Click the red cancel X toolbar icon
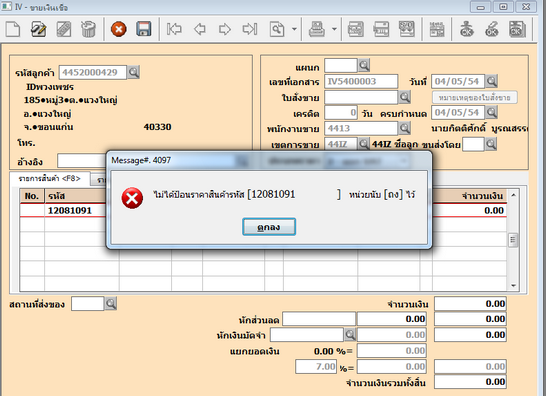The image size is (546, 396). (119, 29)
